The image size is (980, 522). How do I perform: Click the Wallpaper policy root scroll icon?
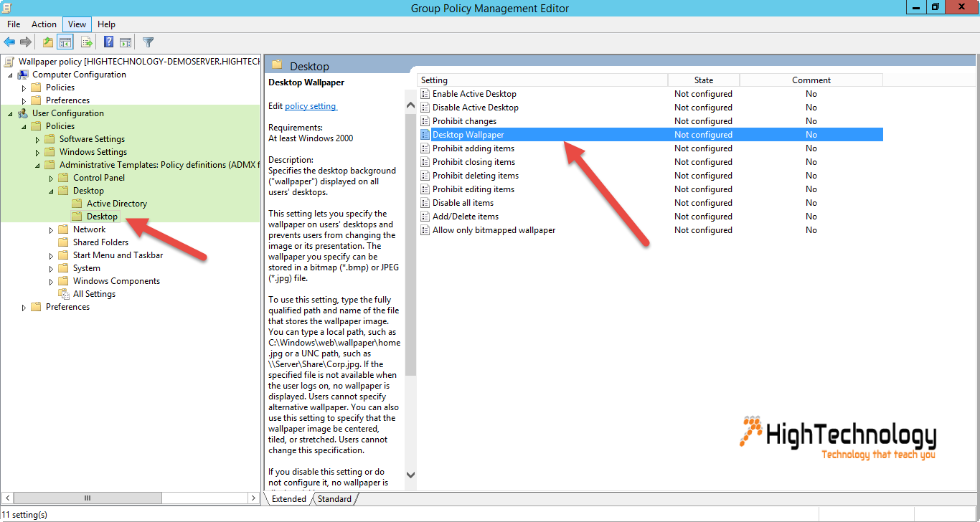pyautogui.click(x=9, y=62)
